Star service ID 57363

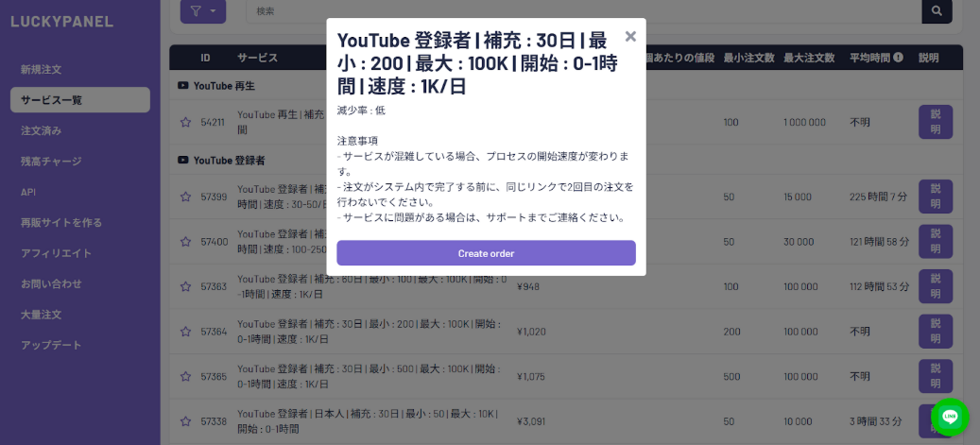click(185, 286)
